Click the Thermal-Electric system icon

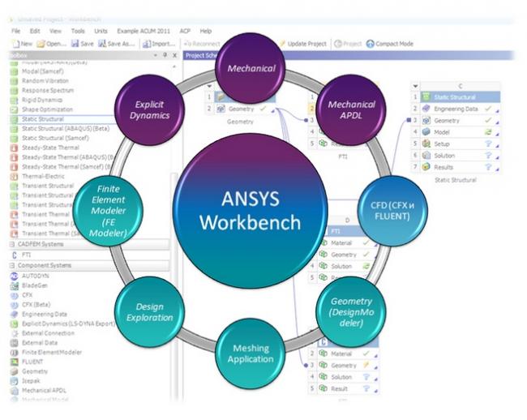click(14, 176)
